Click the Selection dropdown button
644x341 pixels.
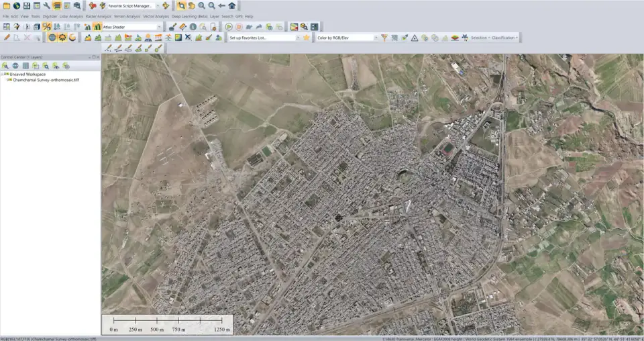[x=480, y=38]
